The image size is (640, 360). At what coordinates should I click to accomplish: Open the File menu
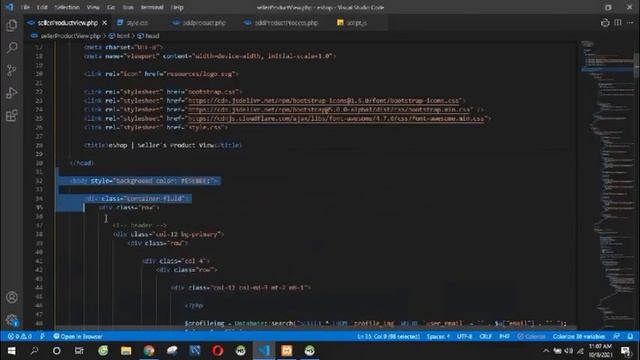pos(25,7)
